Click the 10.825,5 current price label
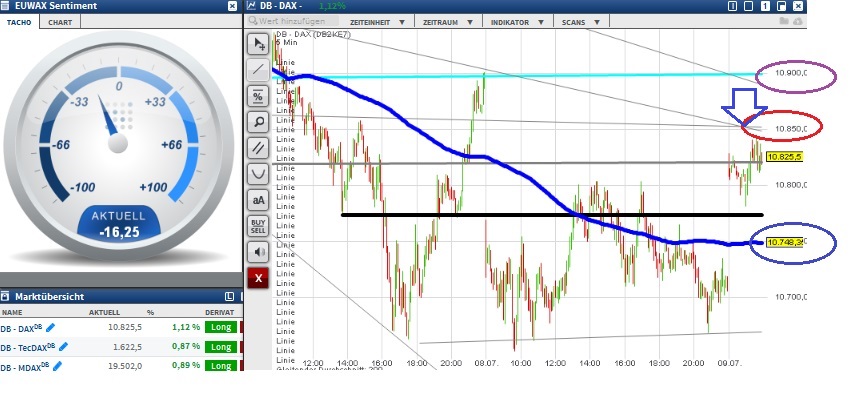856x394 pixels. tap(784, 157)
